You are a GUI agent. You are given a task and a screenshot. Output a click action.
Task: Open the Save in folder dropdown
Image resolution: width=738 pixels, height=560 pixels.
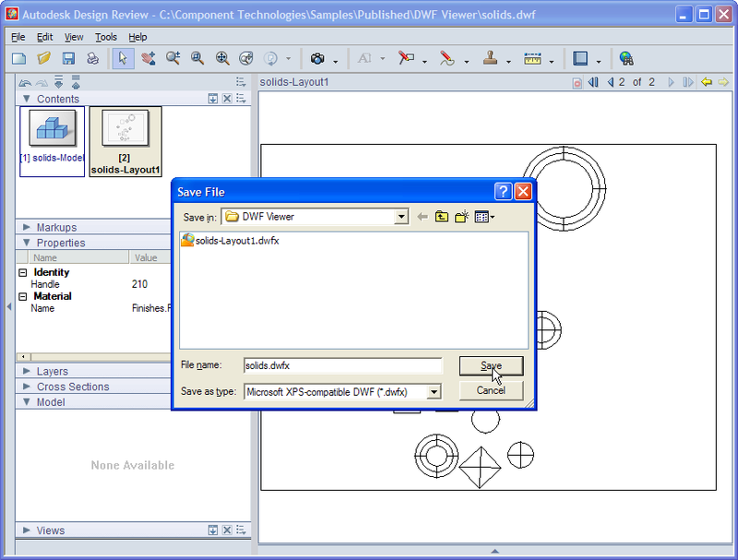coord(401,217)
